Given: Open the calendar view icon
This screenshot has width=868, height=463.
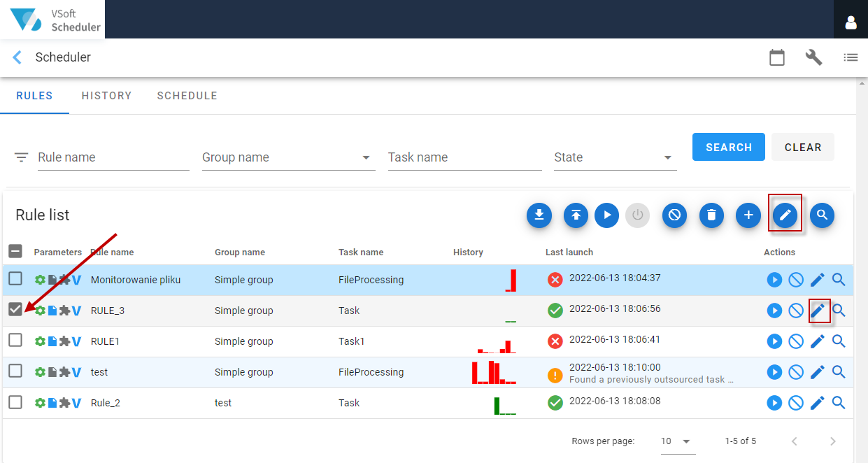Looking at the screenshot, I should coord(777,57).
